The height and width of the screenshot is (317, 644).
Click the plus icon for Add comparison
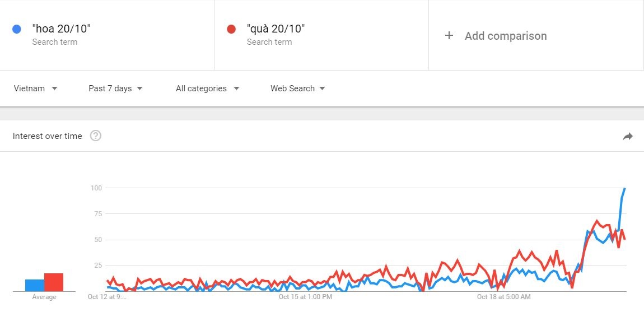pos(449,36)
